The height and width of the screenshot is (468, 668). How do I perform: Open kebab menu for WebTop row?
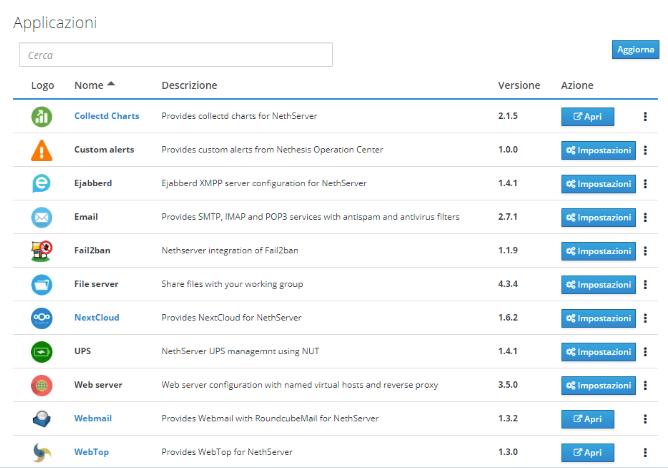pos(645,452)
